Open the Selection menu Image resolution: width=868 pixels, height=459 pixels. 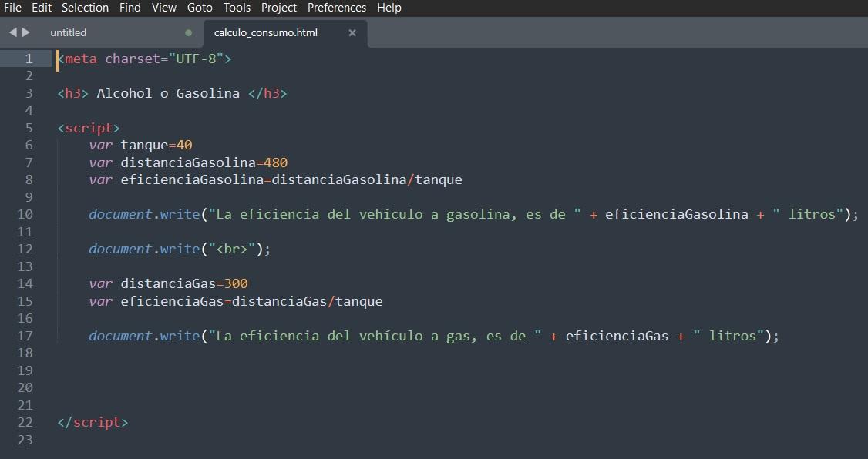tap(85, 8)
